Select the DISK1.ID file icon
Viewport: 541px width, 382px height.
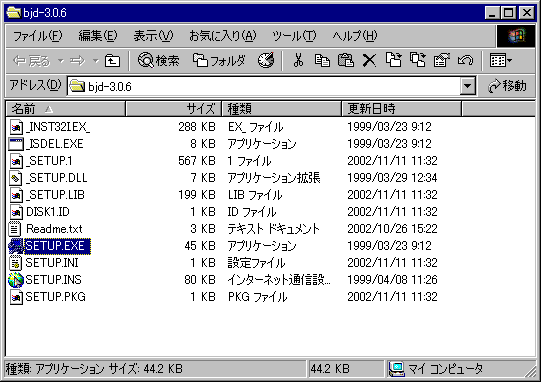click(16, 212)
